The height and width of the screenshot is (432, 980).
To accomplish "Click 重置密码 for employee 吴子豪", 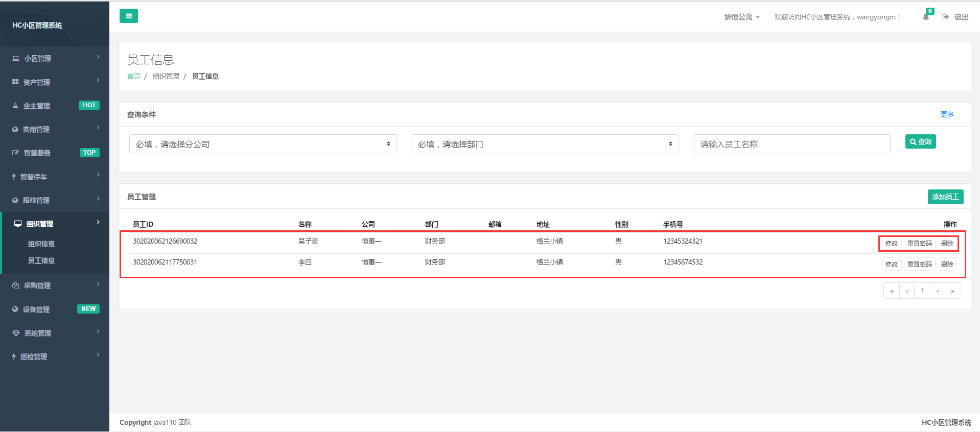I will [920, 244].
